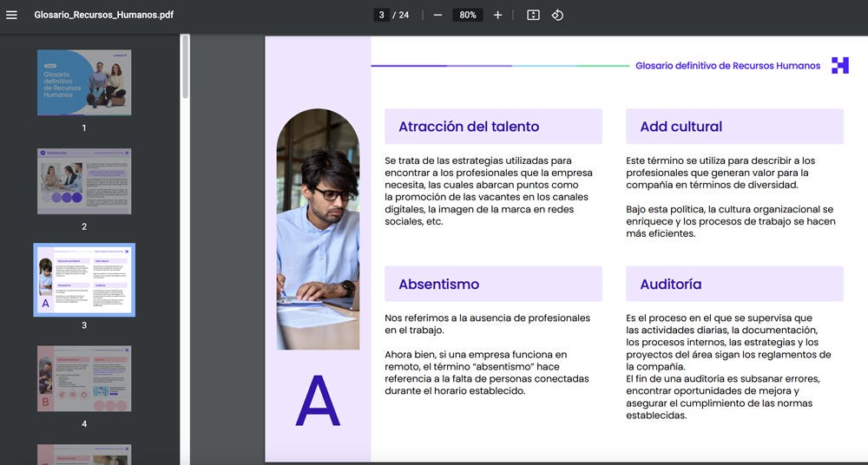Viewport: 868px width, 465px height.
Task: Click the photo of man with glasses
Action: click(x=318, y=229)
